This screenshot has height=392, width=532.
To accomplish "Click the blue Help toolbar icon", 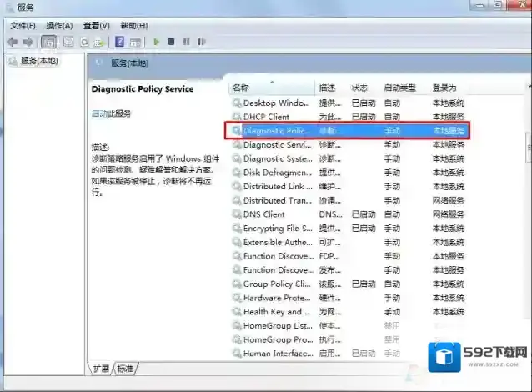I will (x=120, y=42).
